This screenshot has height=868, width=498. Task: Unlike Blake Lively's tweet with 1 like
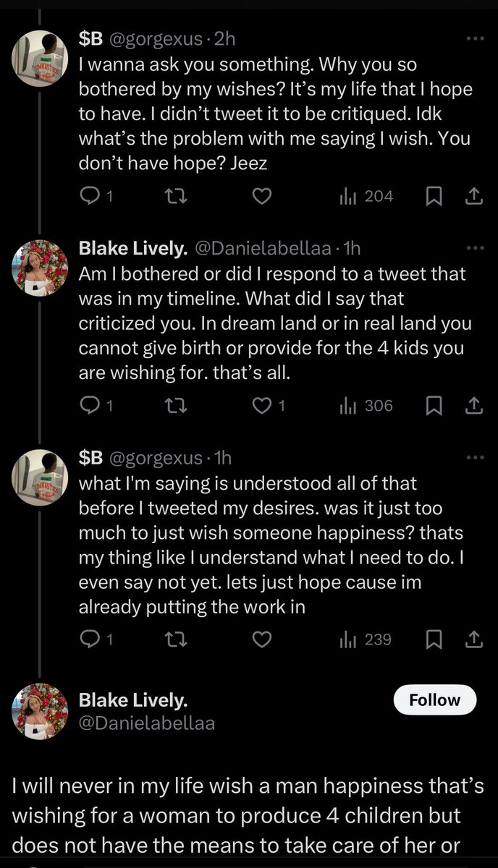(263, 406)
